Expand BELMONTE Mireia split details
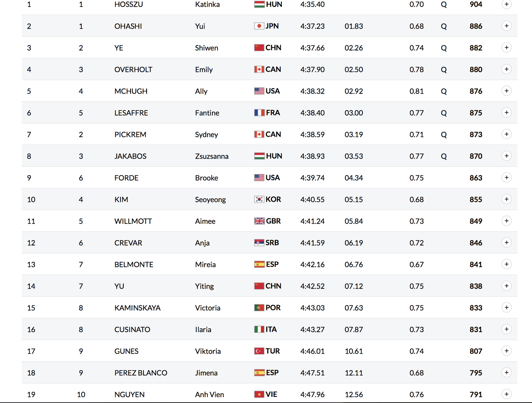The image size is (532, 403). 506,264
